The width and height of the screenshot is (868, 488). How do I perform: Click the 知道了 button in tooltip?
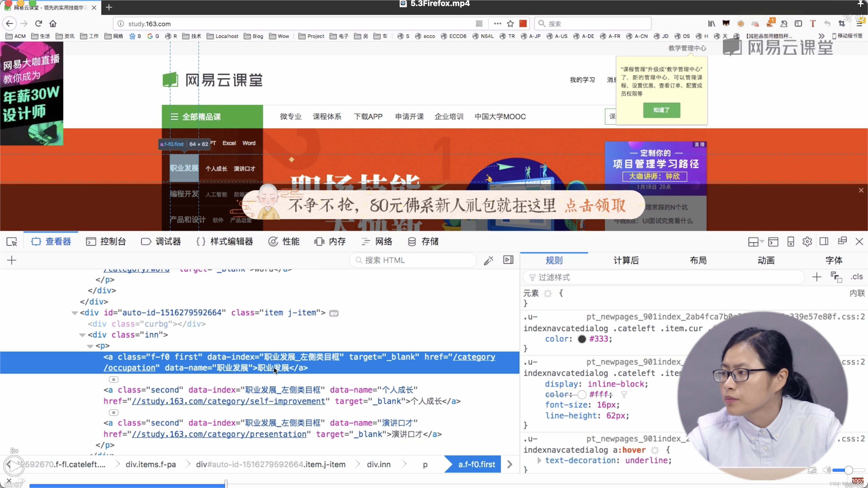(662, 110)
